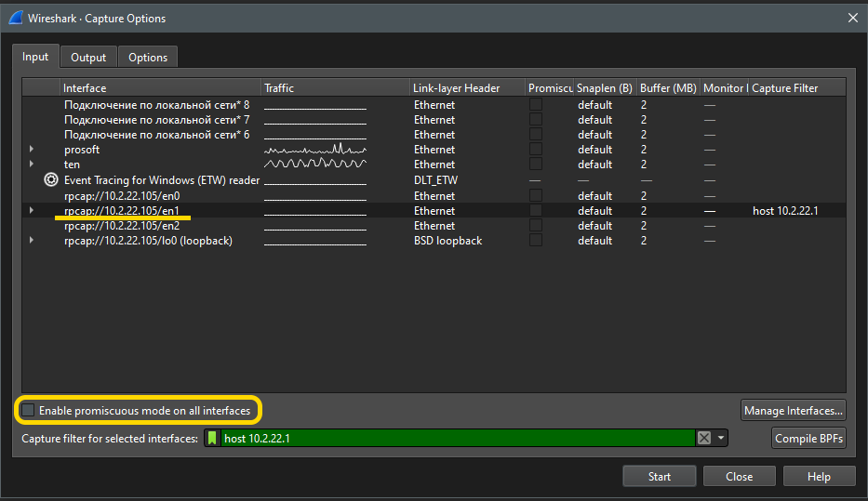Click the Wireshark shark fin title icon
This screenshot has width=868, height=501.
coord(16,18)
